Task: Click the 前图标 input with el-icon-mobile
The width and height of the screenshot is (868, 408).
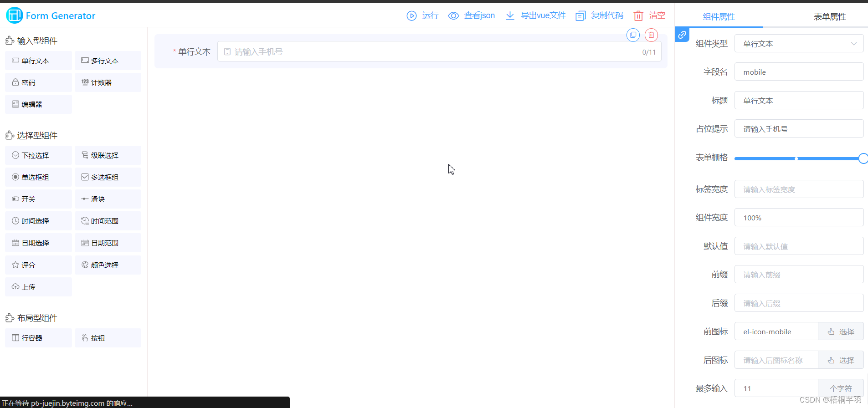Action: 776,331
